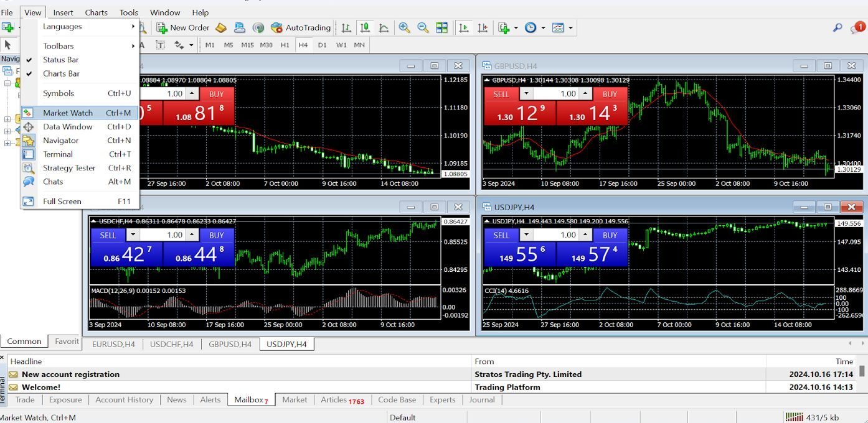Screen dimensions: 868x423
Task: Set timeframe to M1
Action: [210, 45]
